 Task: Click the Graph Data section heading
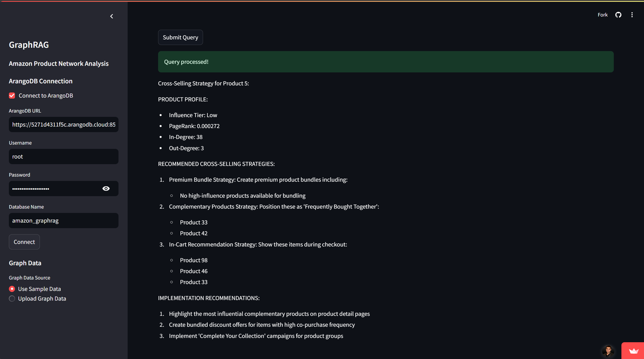(x=25, y=263)
